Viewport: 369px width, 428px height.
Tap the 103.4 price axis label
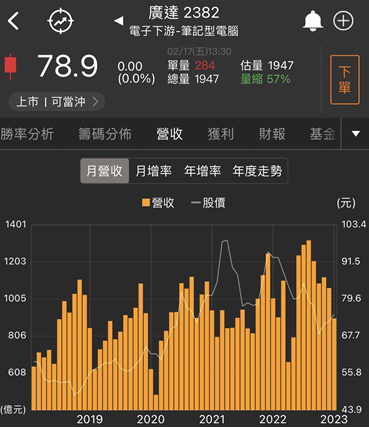[x=354, y=224]
